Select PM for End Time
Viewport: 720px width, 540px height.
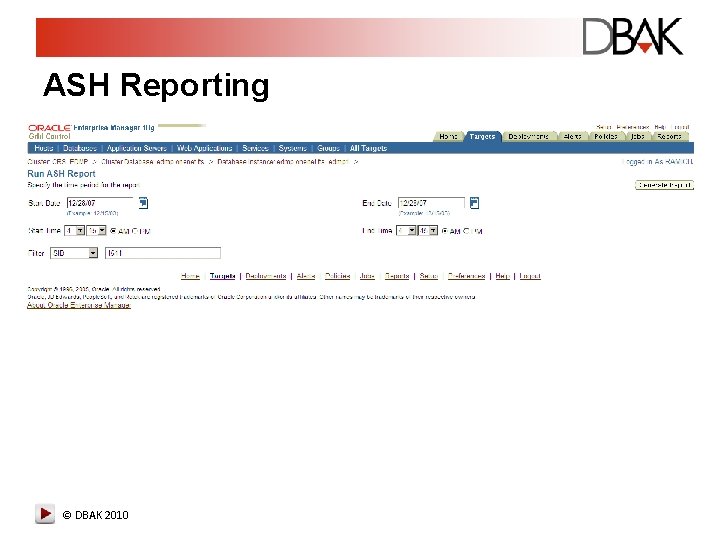point(466,231)
